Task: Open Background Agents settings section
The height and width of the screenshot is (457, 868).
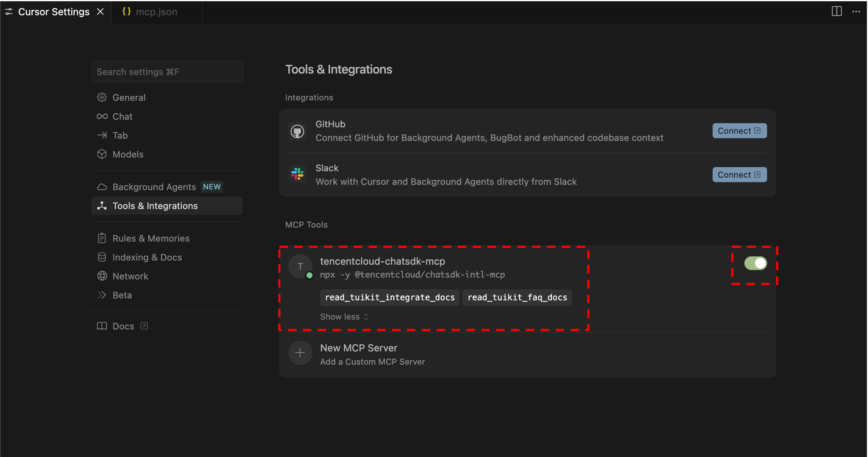Action: point(167,187)
